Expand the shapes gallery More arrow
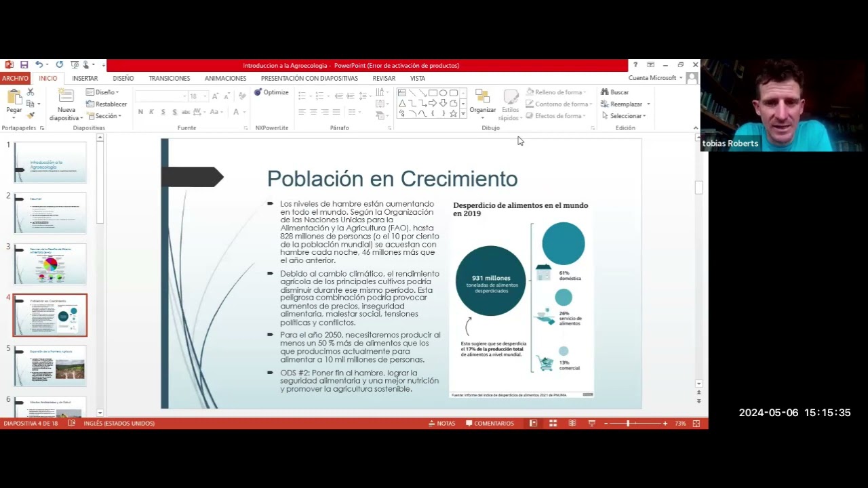The width and height of the screenshot is (868, 488). (x=463, y=114)
